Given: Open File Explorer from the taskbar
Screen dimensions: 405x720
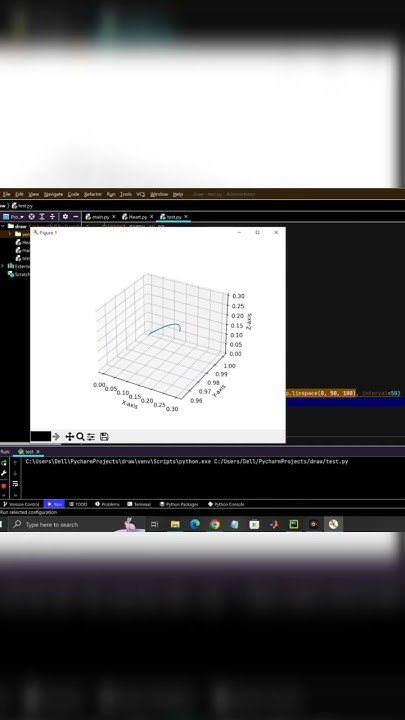Looking at the screenshot, I should (175, 524).
